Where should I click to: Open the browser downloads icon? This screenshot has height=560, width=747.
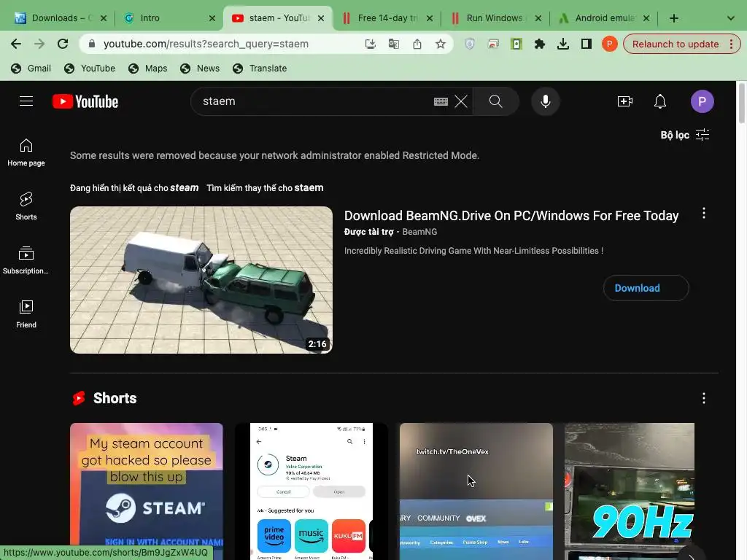pos(562,44)
